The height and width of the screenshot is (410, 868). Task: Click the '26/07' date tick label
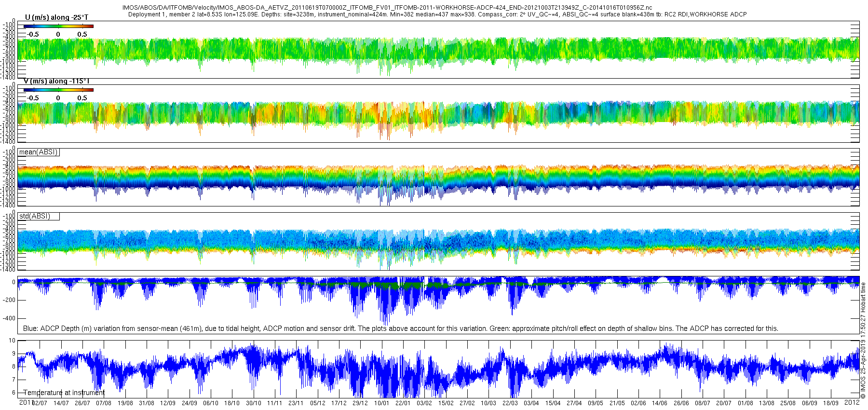click(82, 403)
